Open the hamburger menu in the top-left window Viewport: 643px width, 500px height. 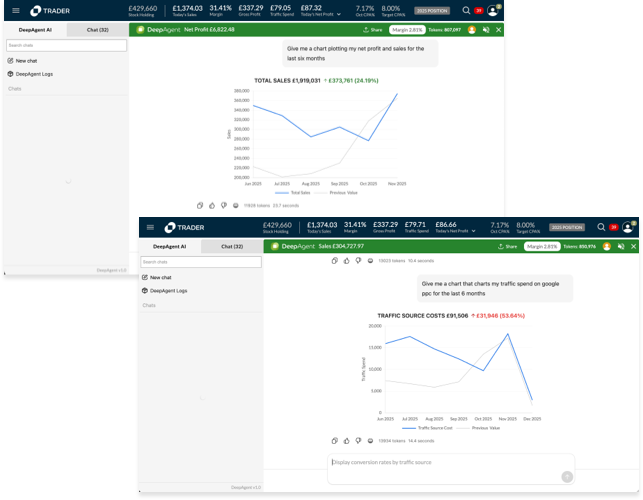[14, 11]
